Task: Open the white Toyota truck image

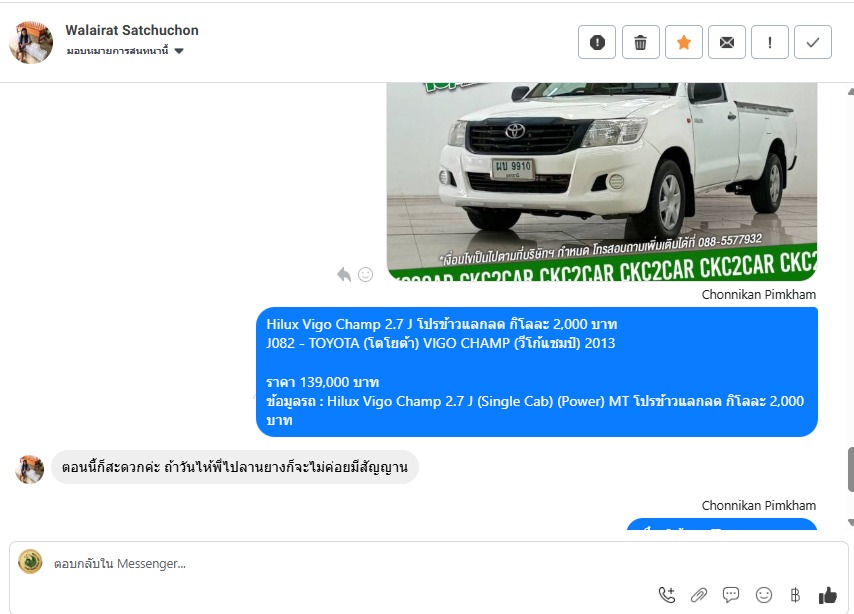Action: pyautogui.click(x=602, y=182)
